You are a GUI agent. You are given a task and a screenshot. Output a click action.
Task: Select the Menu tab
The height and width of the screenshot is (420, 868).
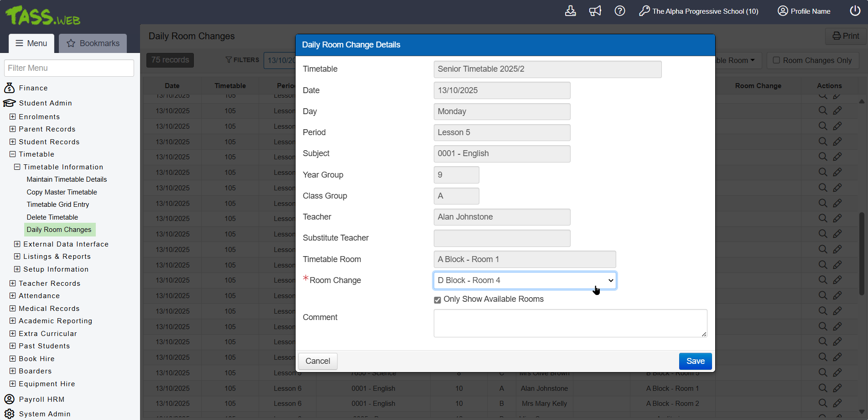[x=31, y=43]
